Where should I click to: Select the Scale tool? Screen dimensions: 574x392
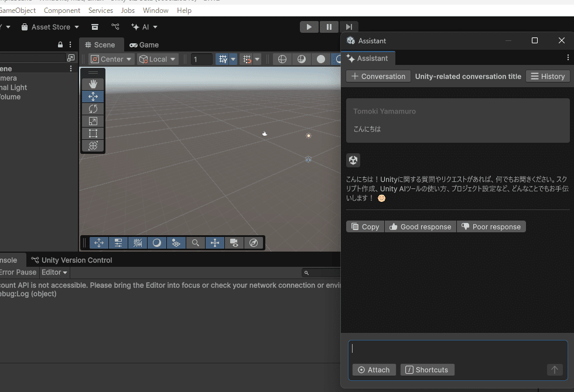[93, 121]
